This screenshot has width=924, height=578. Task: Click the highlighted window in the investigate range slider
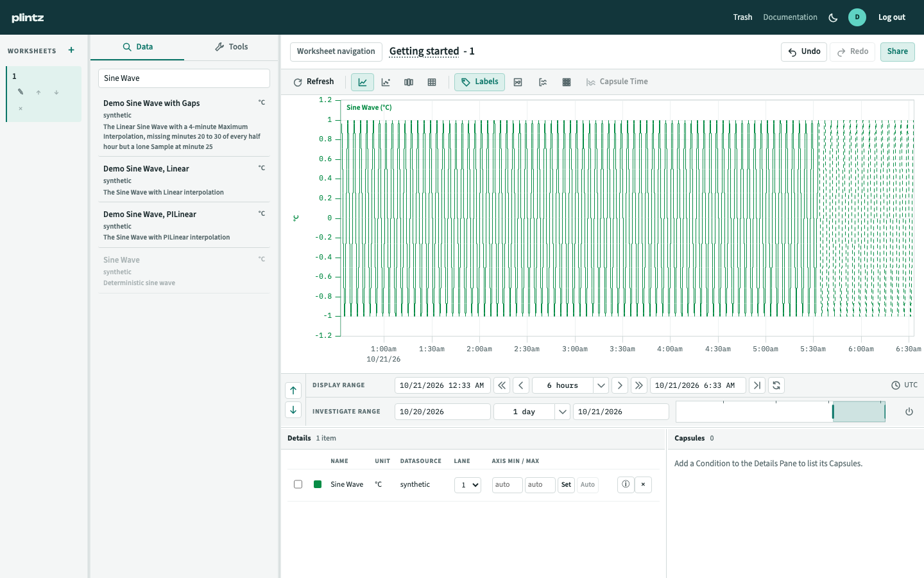tap(859, 412)
